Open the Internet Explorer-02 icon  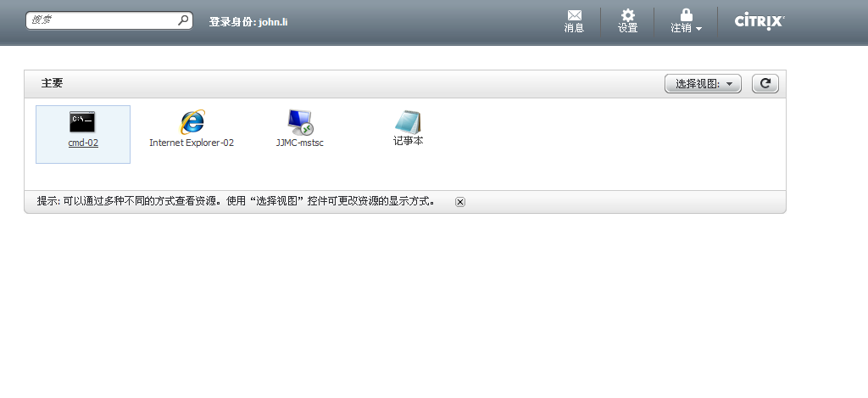[x=192, y=122]
